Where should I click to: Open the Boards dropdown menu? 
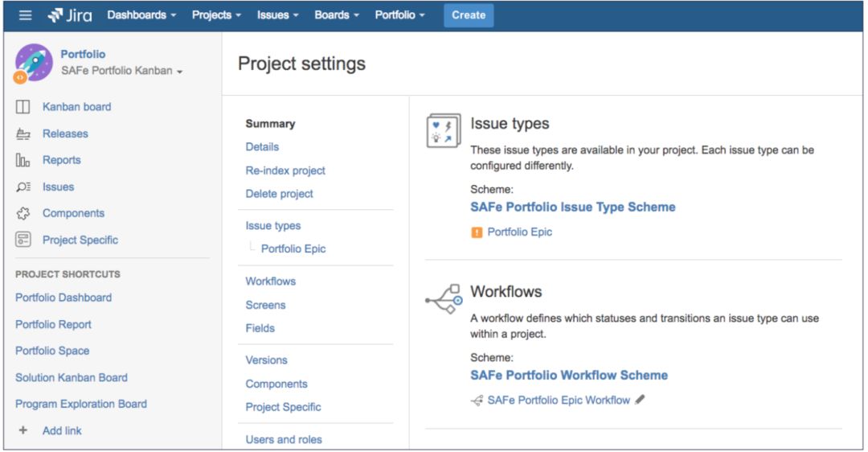tap(337, 15)
